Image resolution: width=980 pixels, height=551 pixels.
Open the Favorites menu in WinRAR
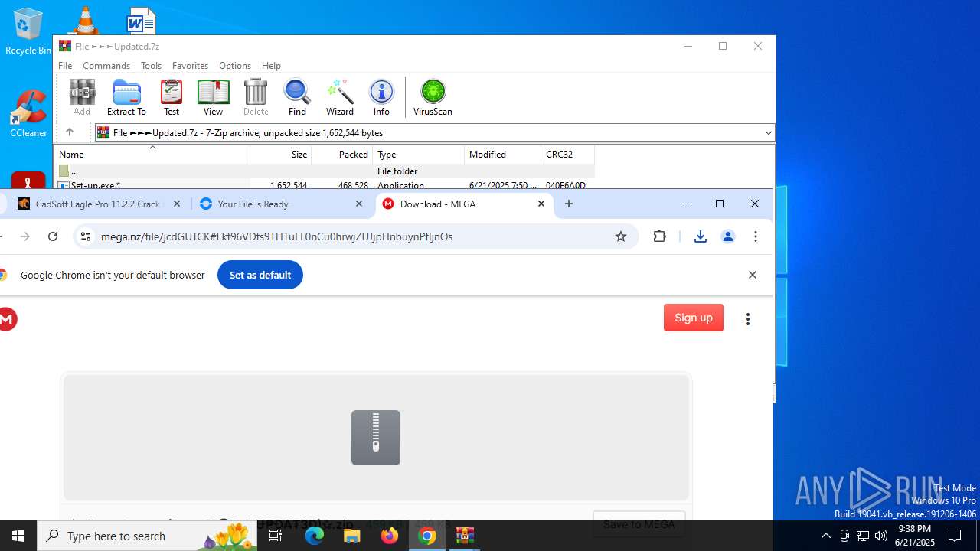coord(190,66)
